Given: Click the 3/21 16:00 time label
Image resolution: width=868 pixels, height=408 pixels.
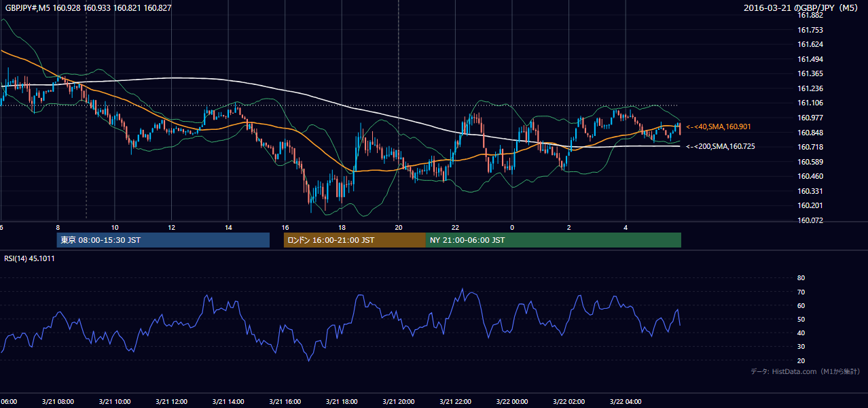Looking at the screenshot, I should point(285,402).
